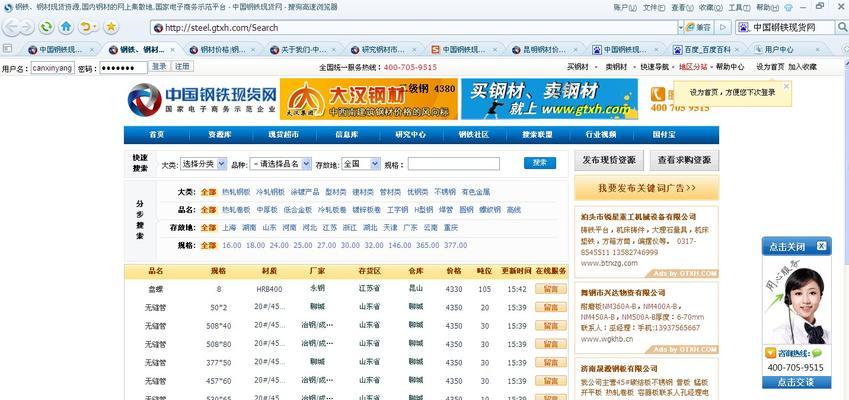Refresh the page with the green reload icon
This screenshot has height=400, width=849.
pos(47,27)
